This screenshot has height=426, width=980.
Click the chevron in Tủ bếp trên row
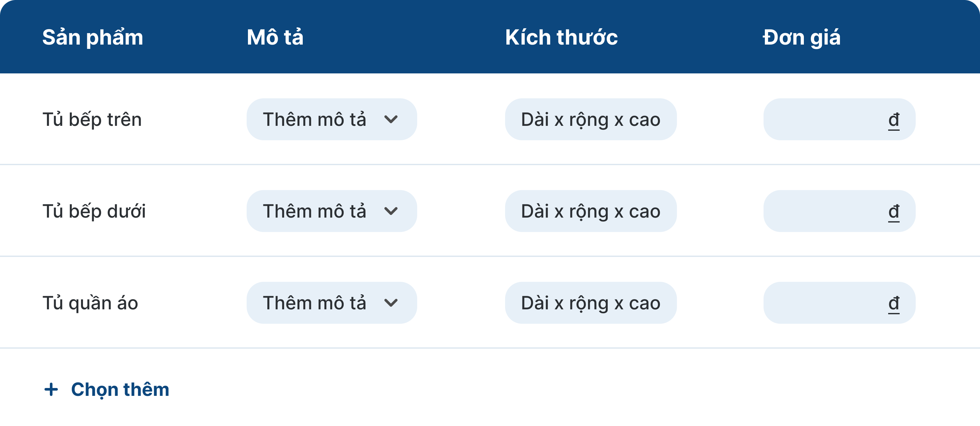tap(391, 120)
